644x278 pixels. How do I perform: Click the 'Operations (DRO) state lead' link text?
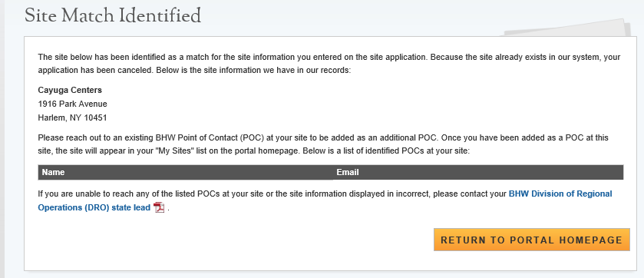[x=94, y=207]
